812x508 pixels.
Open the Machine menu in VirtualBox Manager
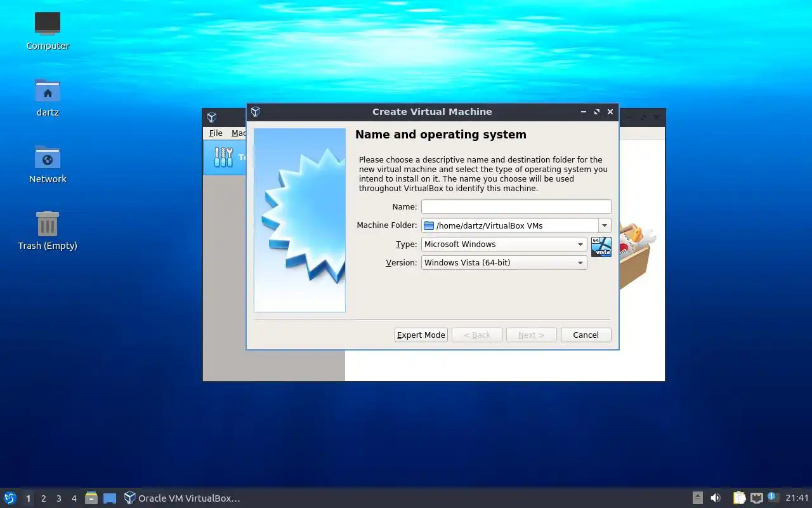coord(239,133)
